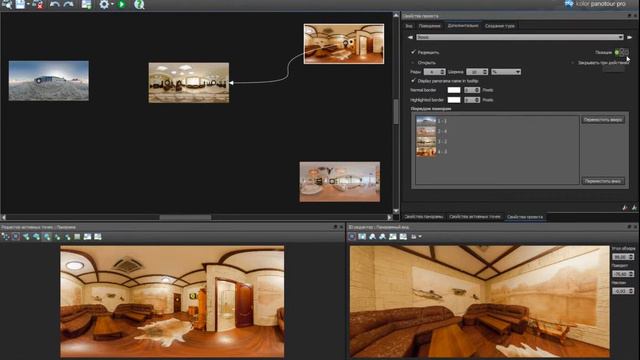Expand the arrow next to the save icon
This screenshot has width=640, height=360.
28,4
